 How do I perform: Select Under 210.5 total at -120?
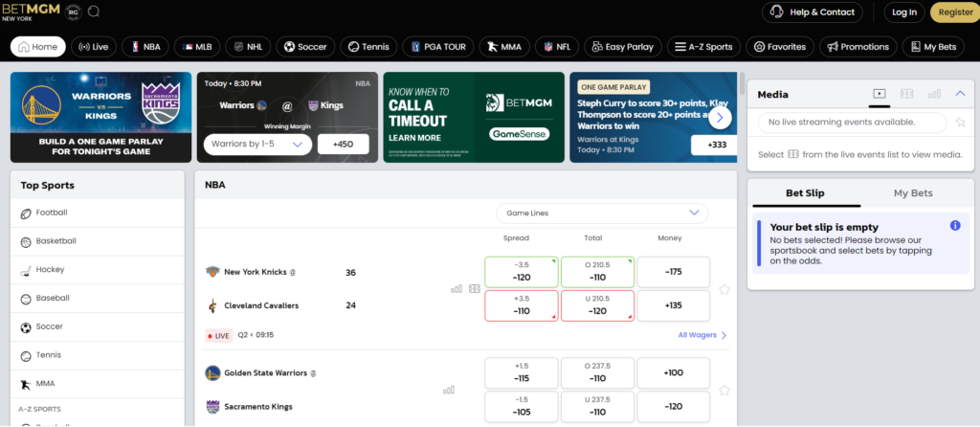pos(597,305)
